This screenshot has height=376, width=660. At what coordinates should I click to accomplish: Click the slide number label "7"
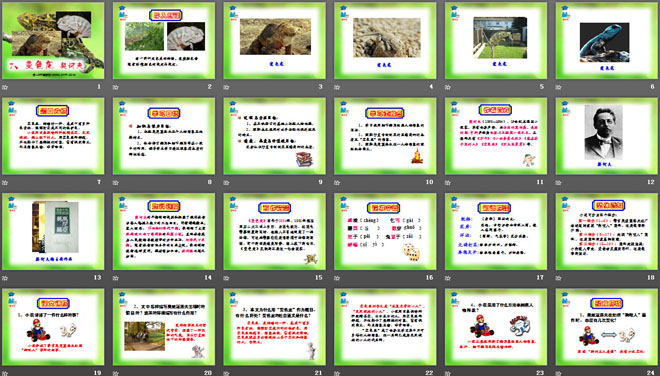(x=99, y=182)
